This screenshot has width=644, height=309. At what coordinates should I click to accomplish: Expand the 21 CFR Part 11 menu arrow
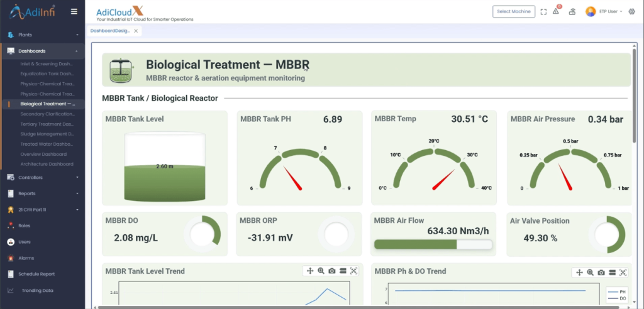[77, 210]
